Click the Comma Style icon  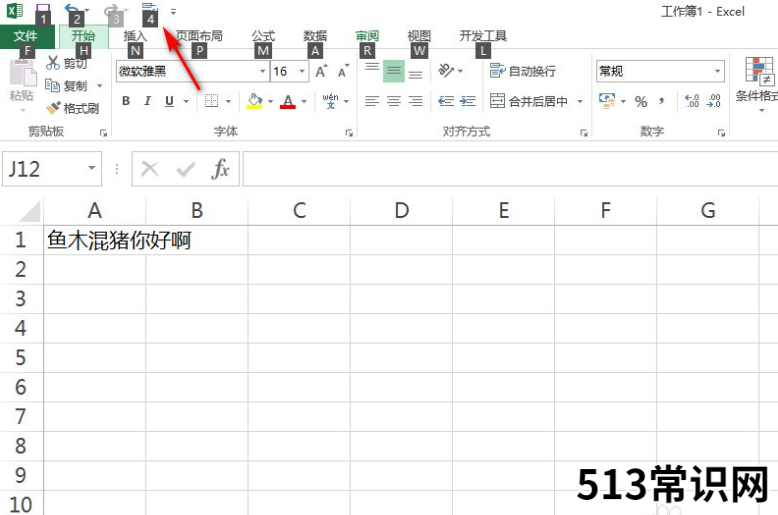tap(661, 101)
